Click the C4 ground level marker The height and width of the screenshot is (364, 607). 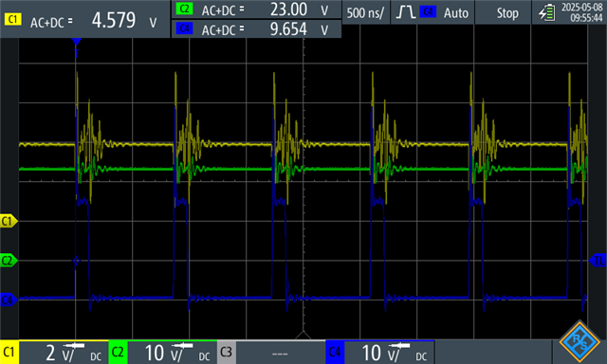click(x=9, y=300)
